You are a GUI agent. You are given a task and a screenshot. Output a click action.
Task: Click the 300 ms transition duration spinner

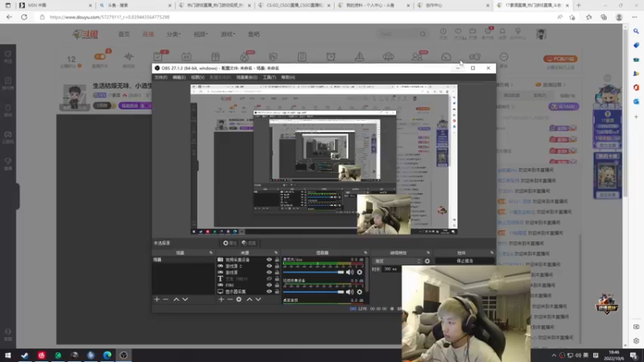click(390, 269)
